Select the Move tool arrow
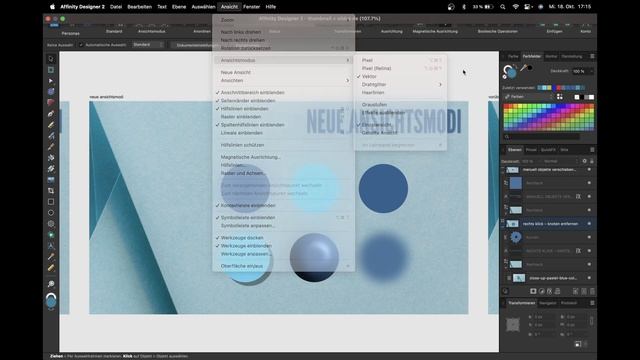 pos(51,59)
